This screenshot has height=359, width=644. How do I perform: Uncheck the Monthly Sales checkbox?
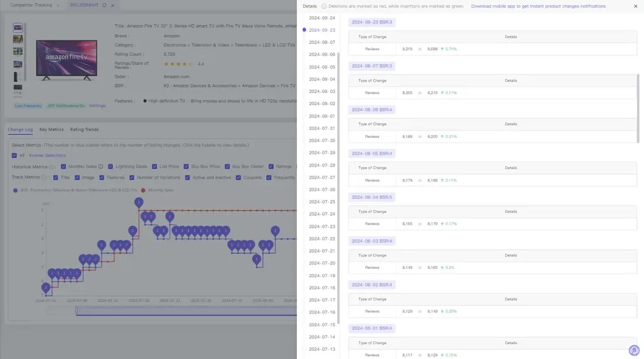click(63, 167)
